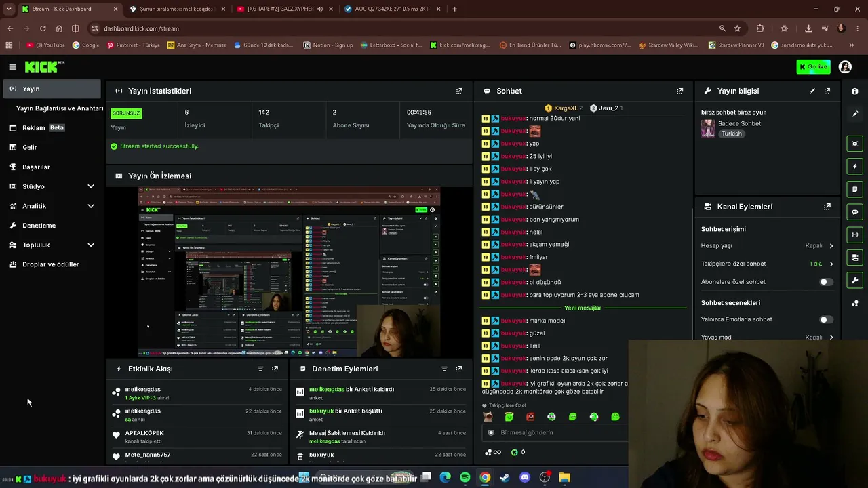The image size is (868, 488).
Task: Toggle Yalnızca Emotlarla sohbet switch
Action: [x=826, y=319]
